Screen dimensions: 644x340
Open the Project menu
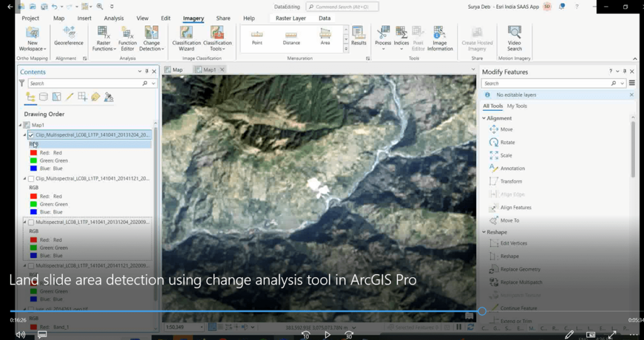click(x=30, y=18)
